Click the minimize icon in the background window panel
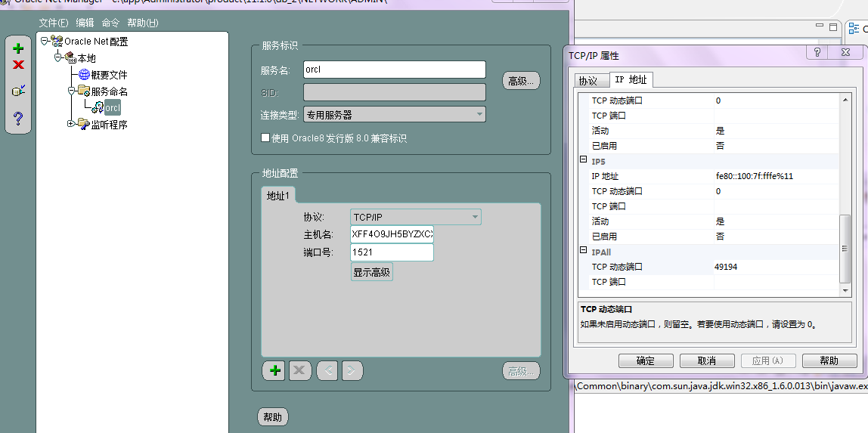 point(820,26)
